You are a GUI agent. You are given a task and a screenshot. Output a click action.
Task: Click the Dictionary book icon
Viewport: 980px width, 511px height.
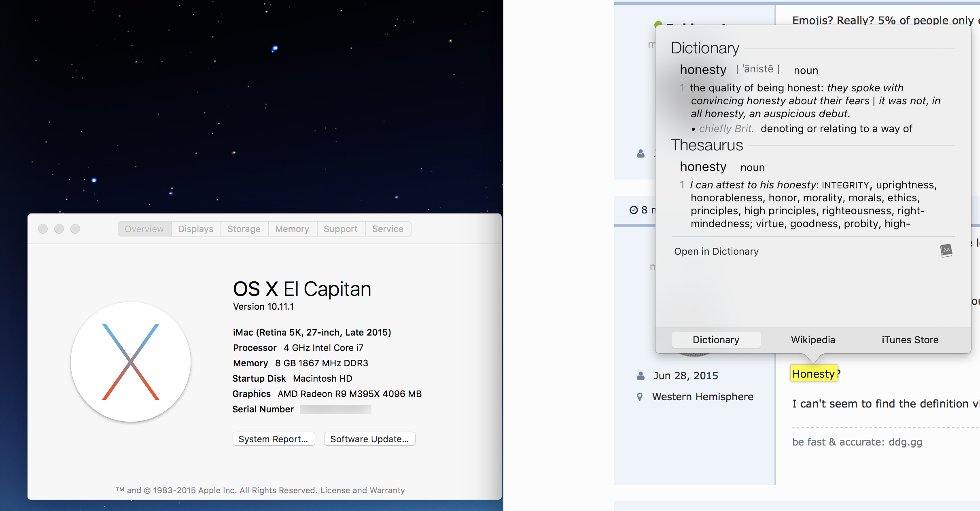coord(946,251)
